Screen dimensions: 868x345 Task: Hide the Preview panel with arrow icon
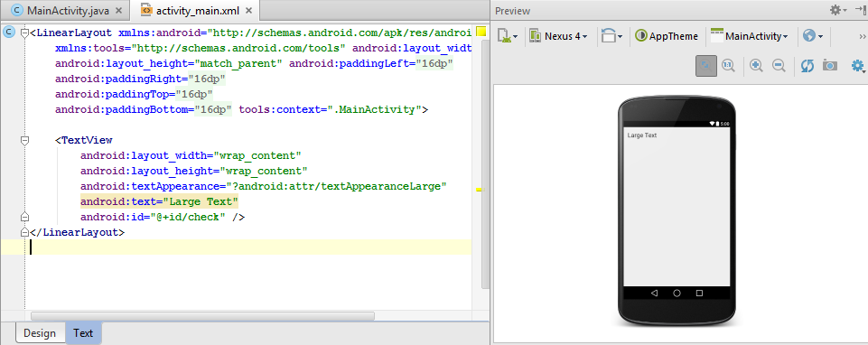860,9
